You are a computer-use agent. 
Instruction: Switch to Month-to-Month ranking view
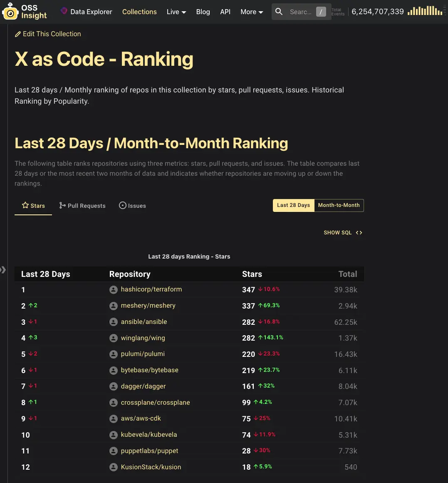coord(339,205)
